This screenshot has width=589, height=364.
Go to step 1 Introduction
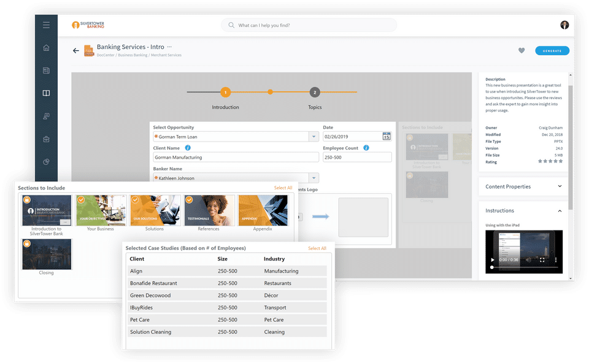pos(225,92)
